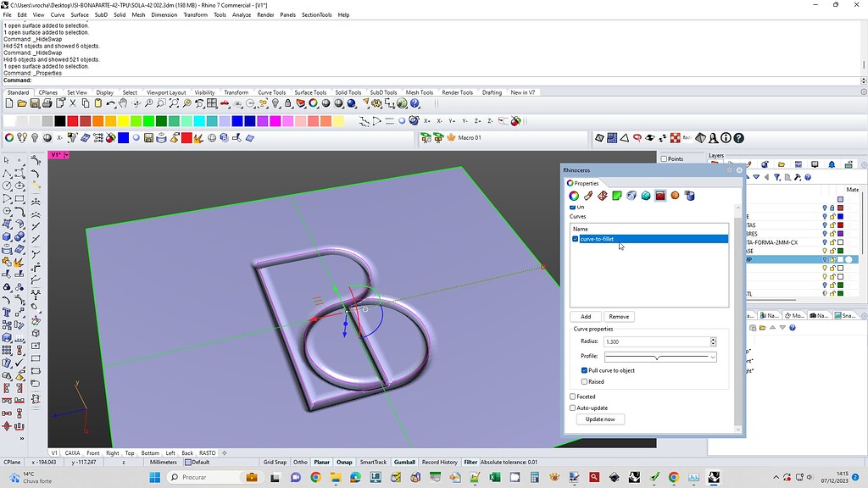Uncheck the Pull curve to object checkbox
Viewport: 868px width, 488px height.
coord(584,370)
